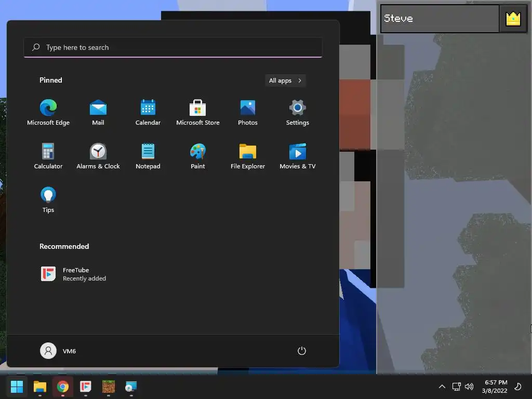Click the Windows Start button on taskbar
The height and width of the screenshot is (399, 532).
coord(17,387)
